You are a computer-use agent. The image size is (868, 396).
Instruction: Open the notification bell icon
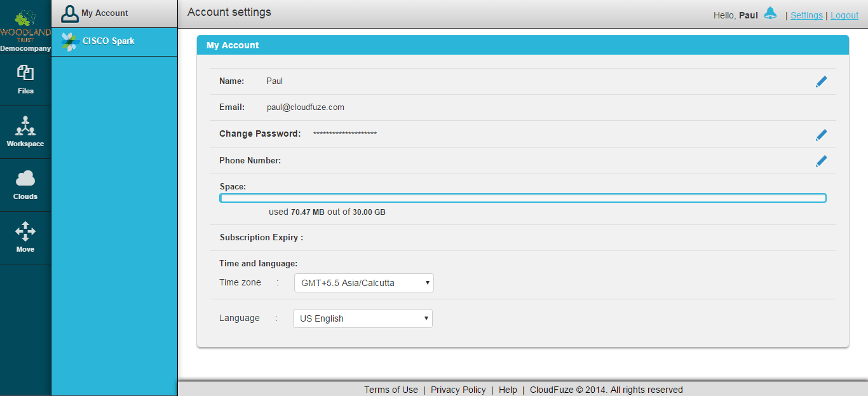tap(770, 12)
